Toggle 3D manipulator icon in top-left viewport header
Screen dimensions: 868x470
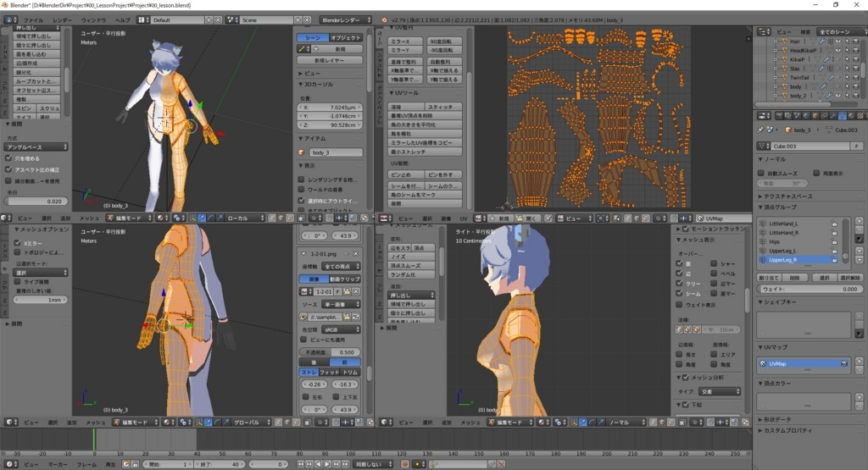tap(192, 218)
